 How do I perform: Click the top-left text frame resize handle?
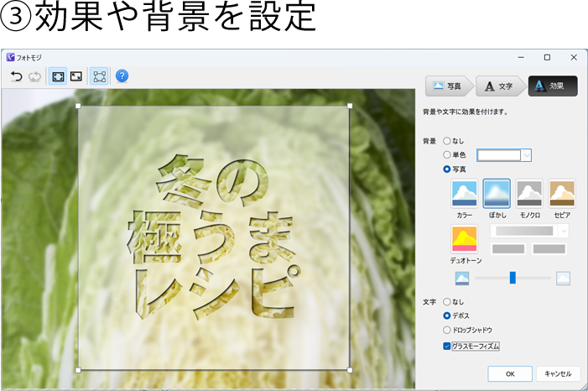click(x=79, y=107)
